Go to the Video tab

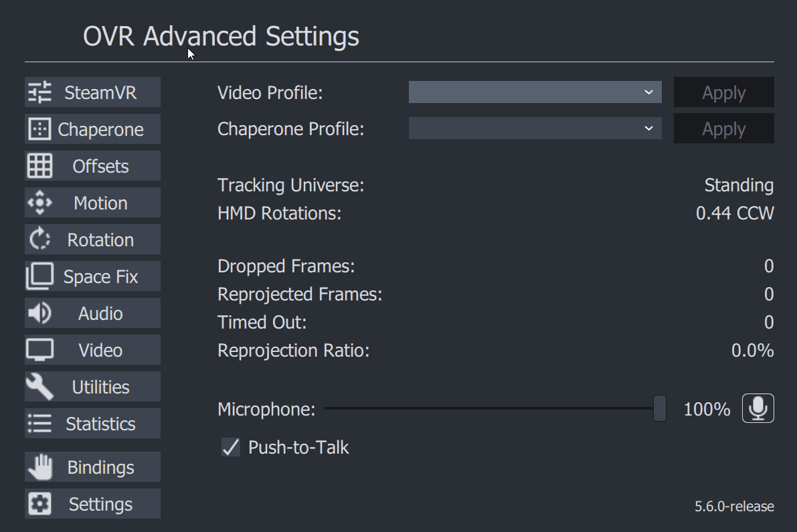point(92,350)
